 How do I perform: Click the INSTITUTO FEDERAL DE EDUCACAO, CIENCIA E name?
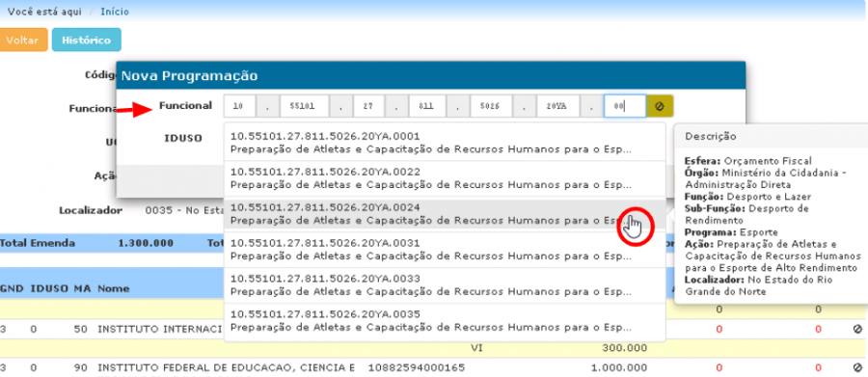227,367
